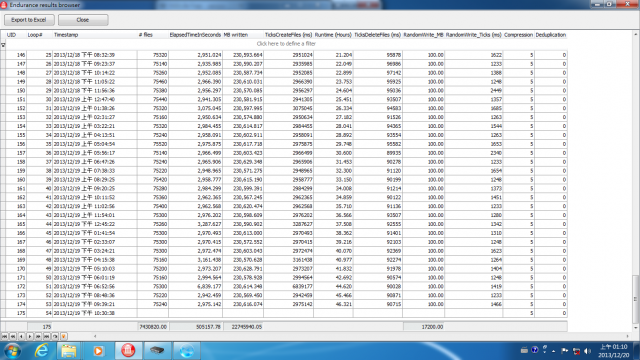Open the black drive device app on taskbar
This screenshot has width=640, height=360.
click(x=157, y=351)
